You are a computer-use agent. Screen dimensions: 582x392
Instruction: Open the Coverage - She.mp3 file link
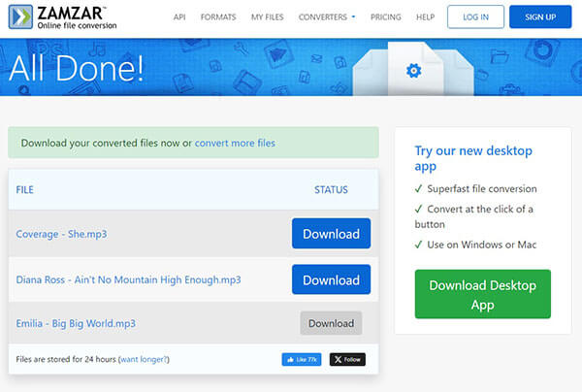pyautogui.click(x=61, y=234)
